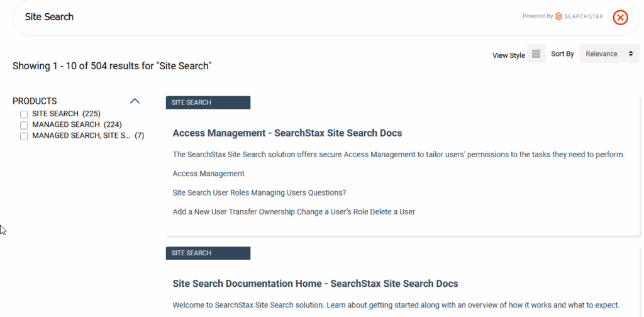
Task: Toggle the View Style list icon
Action: point(536,54)
